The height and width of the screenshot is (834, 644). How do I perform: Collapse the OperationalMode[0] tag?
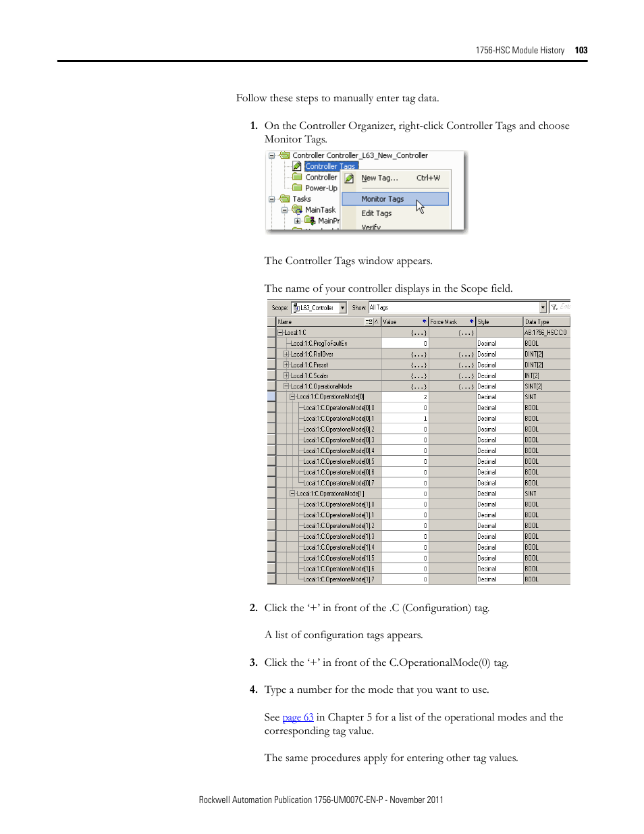pos(292,397)
